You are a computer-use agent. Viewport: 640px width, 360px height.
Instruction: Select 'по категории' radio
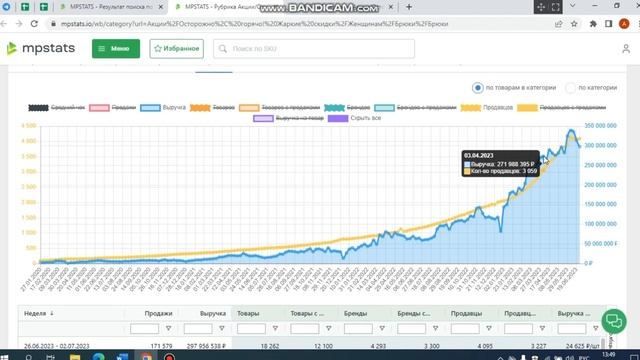571,88
